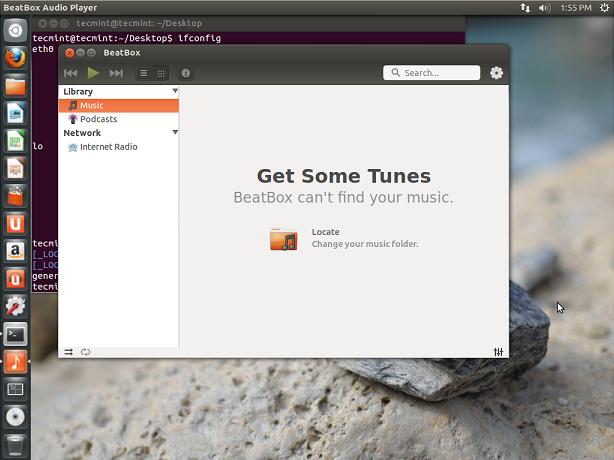This screenshot has height=460, width=614.
Task: Collapse the Network section arrow
Action: click(175, 132)
